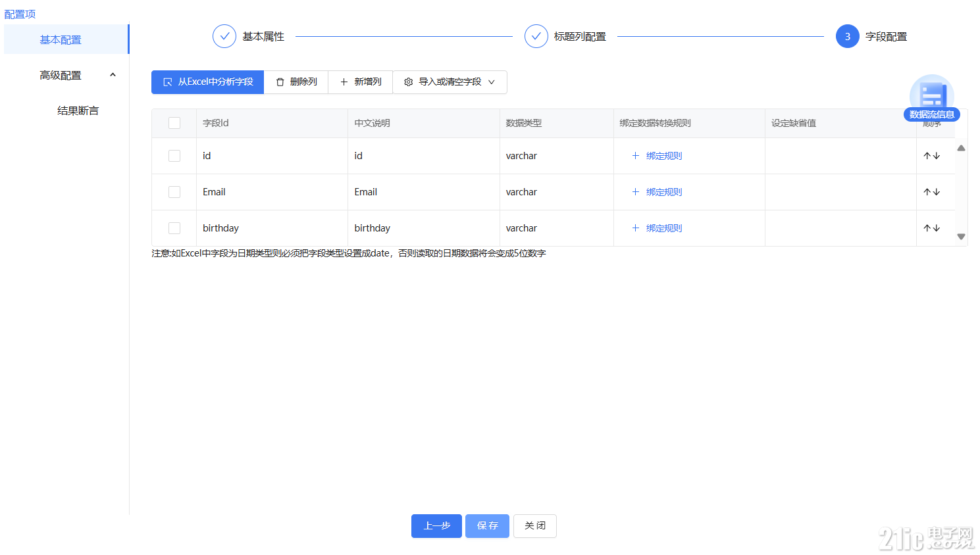The width and height of the screenshot is (980, 555).
Task: Click the step 3 字段配置 circle
Action: coord(848,36)
